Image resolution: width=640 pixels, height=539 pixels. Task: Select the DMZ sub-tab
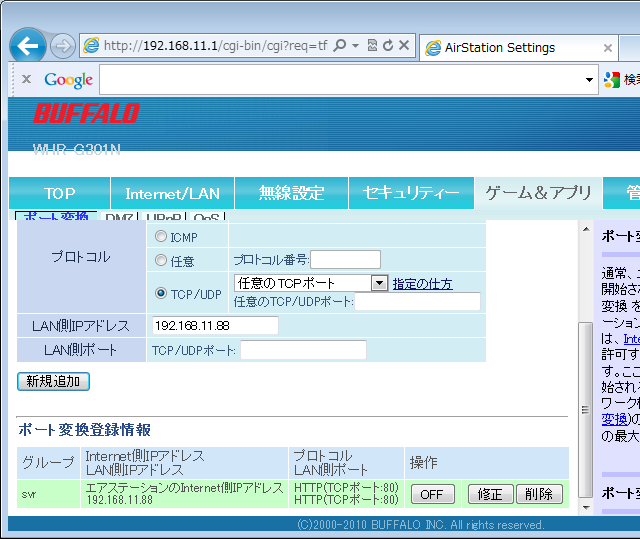click(x=120, y=216)
